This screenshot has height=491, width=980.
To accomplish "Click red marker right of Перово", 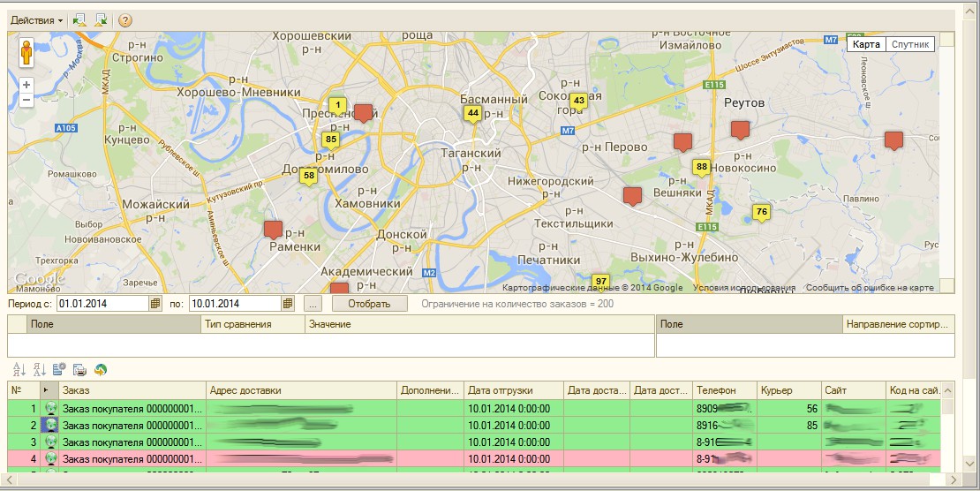I will (x=682, y=142).
